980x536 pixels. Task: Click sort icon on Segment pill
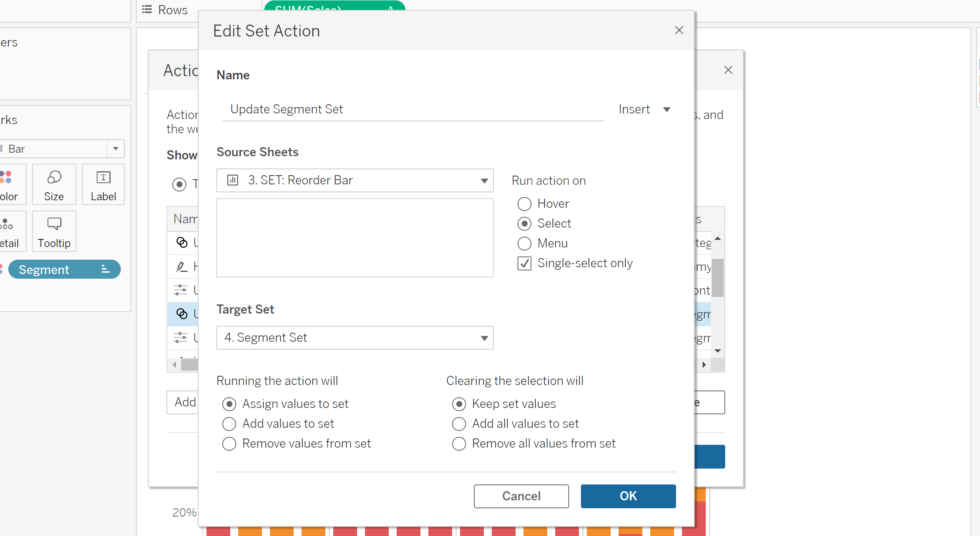(x=105, y=270)
